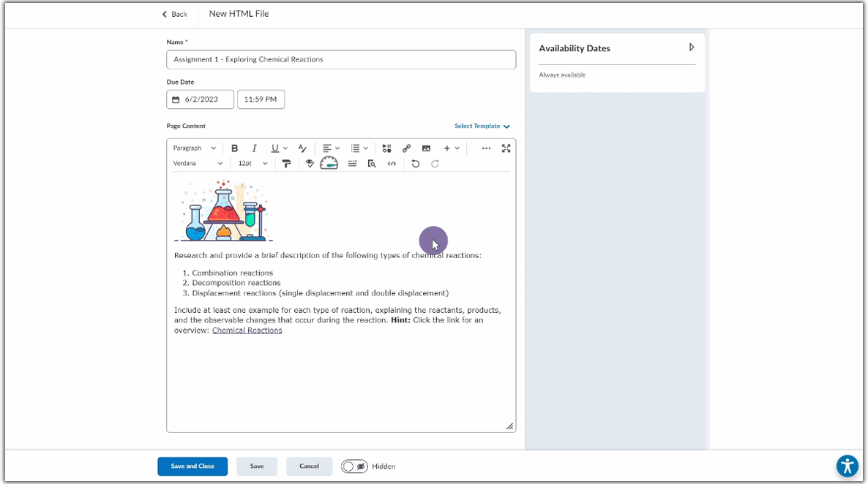Open the Verdana font family dropdown

click(198, 164)
